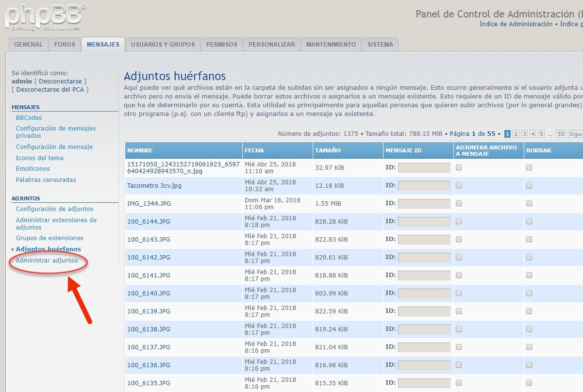Tick the Borrar checkbox for Tacometro 3cv.jpg
The width and height of the screenshot is (583, 392).
pyautogui.click(x=529, y=185)
